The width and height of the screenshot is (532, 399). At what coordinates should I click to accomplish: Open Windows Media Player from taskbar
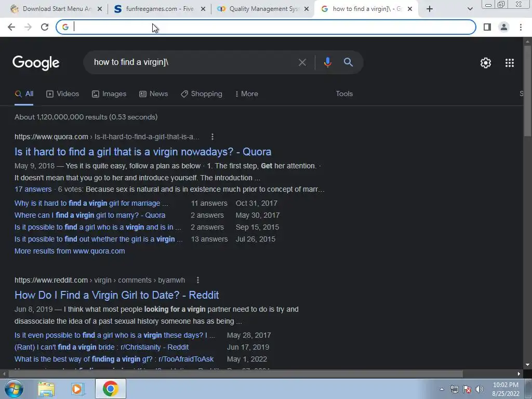point(78,389)
